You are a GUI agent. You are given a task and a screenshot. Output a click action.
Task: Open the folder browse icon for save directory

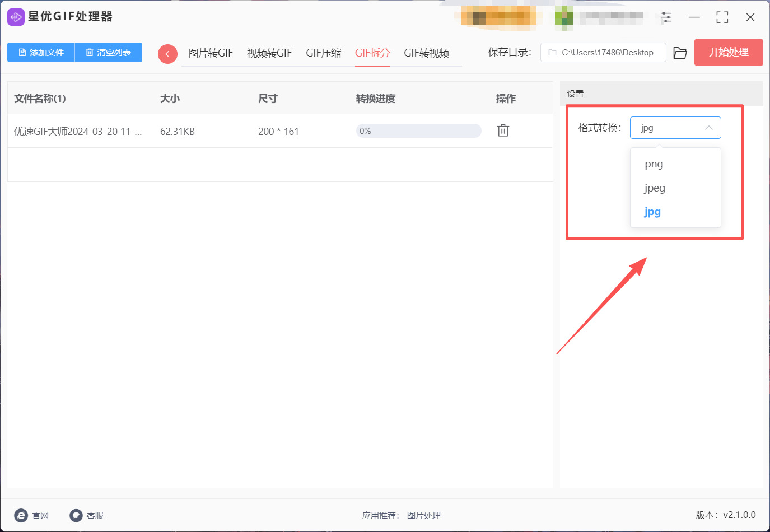(x=680, y=53)
